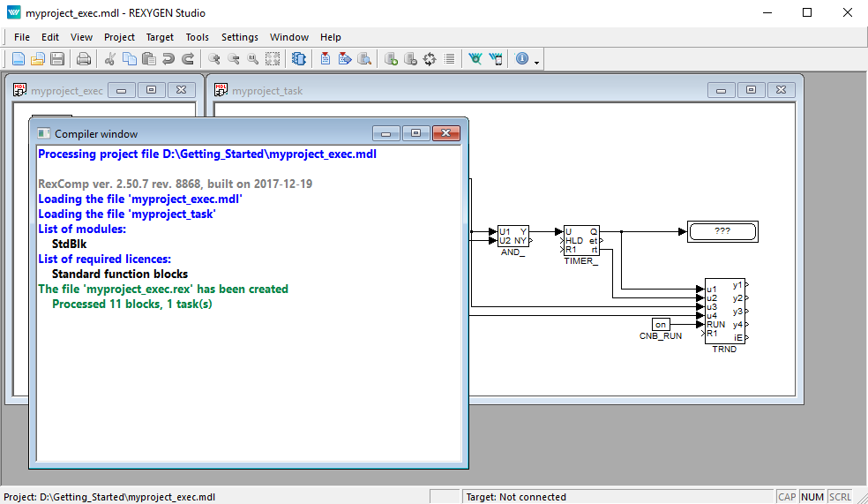
Task: Minimize the myproject_exec window
Action: [x=122, y=90]
